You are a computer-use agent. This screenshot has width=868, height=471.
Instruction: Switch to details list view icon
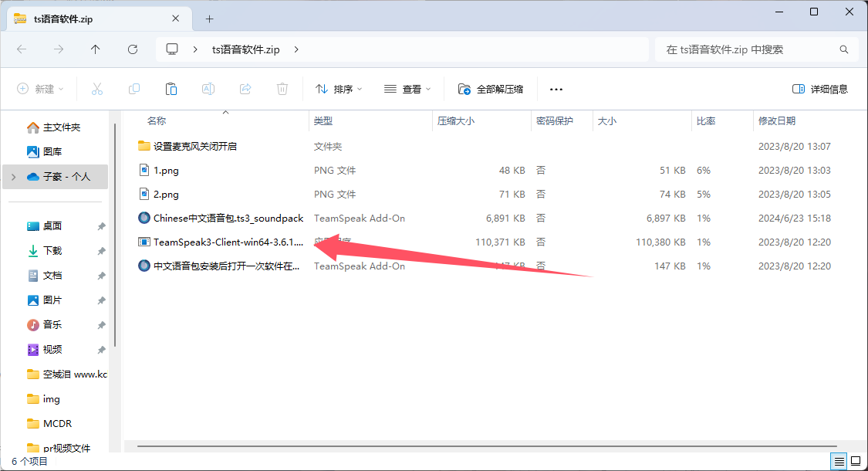pyautogui.click(x=839, y=461)
